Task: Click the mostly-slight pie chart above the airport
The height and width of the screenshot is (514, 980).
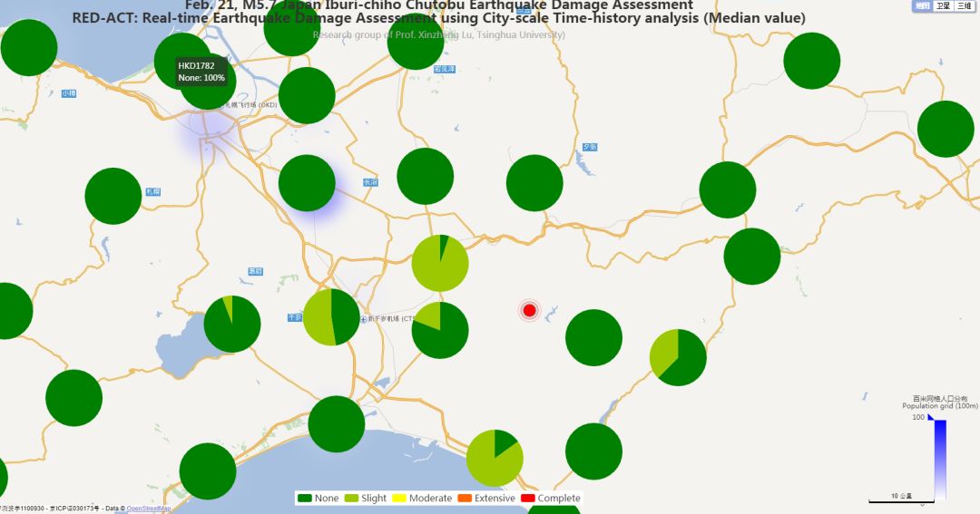Action: click(440, 263)
